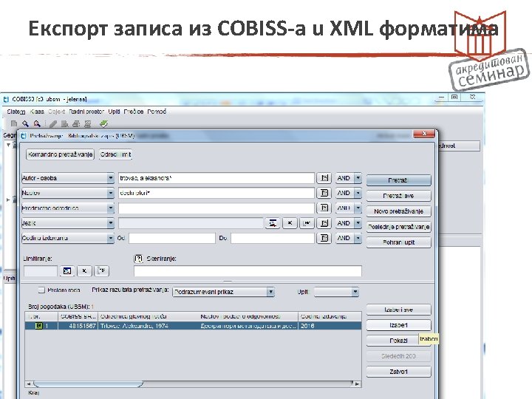The width and height of the screenshot is (532, 399).
Task: Click the Pohrani upit button
Action: coord(399,242)
